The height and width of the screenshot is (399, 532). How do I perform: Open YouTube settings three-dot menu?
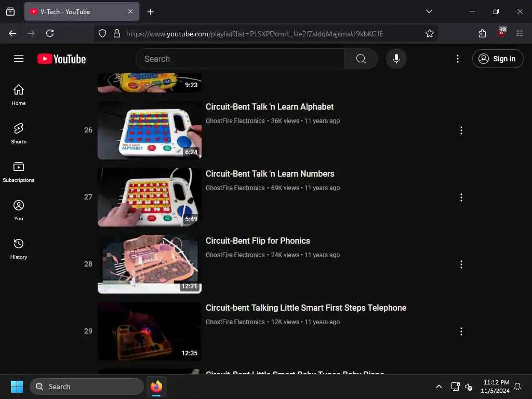(x=457, y=59)
